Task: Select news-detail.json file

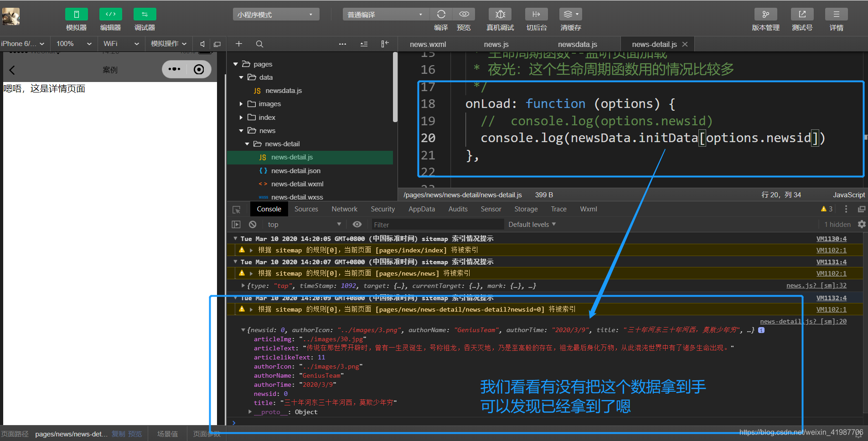Action: (x=295, y=171)
